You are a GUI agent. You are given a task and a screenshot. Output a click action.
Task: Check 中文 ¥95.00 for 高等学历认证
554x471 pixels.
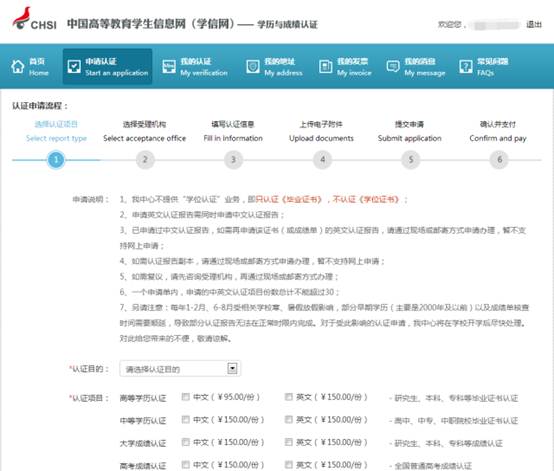[185, 397]
